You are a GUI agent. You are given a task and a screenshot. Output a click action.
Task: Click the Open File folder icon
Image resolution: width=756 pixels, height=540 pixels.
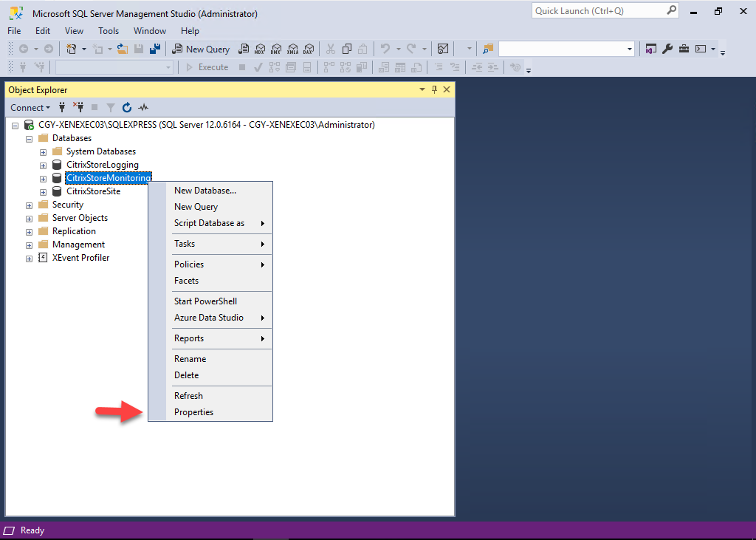pyautogui.click(x=123, y=49)
